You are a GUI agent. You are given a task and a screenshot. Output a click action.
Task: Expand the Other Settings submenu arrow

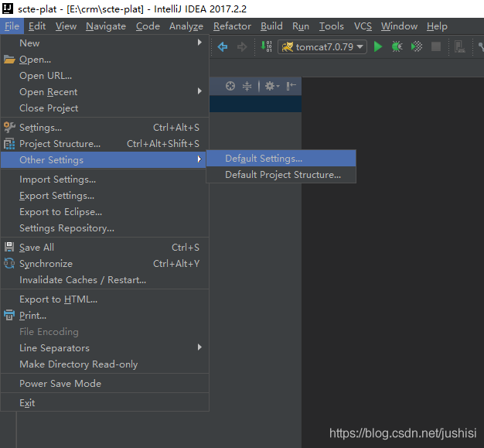199,159
